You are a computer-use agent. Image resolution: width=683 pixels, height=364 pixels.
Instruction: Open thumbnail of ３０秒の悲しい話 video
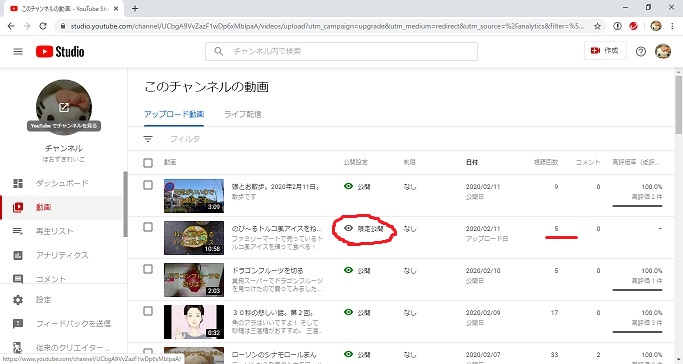click(x=194, y=322)
